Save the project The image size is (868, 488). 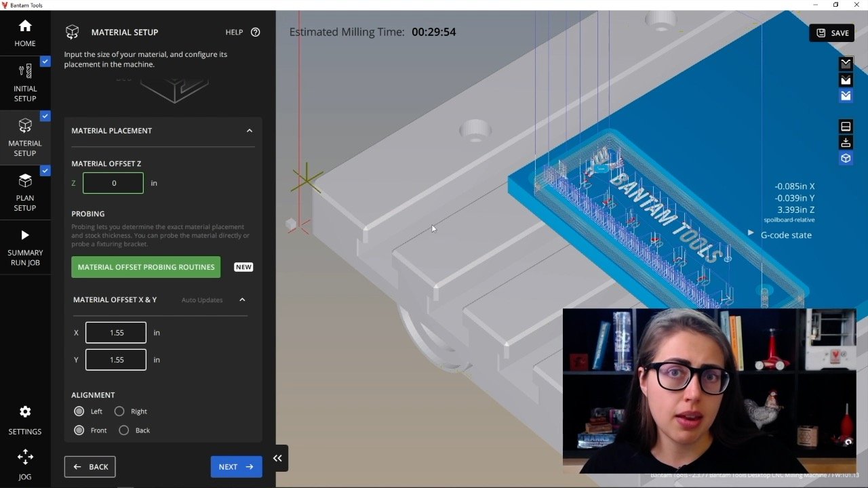(x=831, y=33)
